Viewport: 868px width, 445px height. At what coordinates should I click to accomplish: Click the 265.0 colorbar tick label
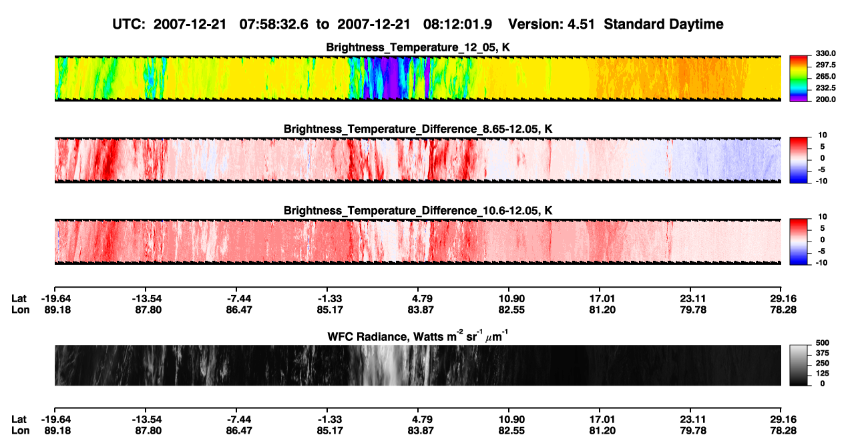click(x=825, y=76)
